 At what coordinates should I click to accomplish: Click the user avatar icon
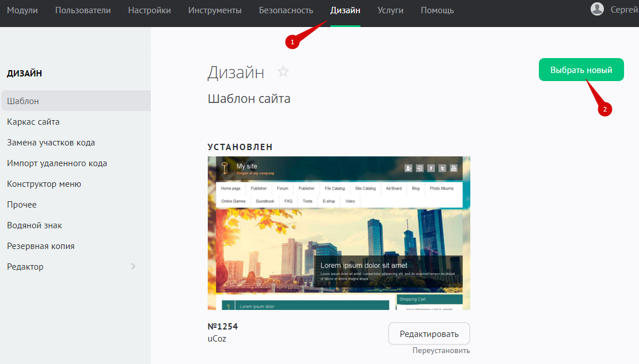tap(598, 9)
